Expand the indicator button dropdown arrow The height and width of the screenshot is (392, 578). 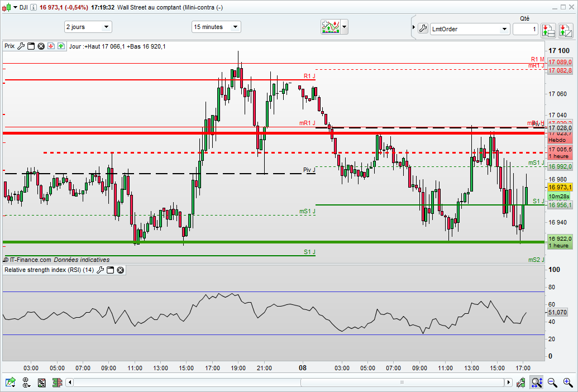tap(345, 27)
